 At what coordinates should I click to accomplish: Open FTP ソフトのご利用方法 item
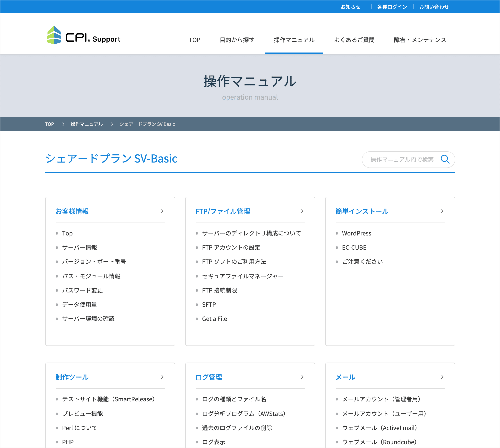tap(234, 262)
